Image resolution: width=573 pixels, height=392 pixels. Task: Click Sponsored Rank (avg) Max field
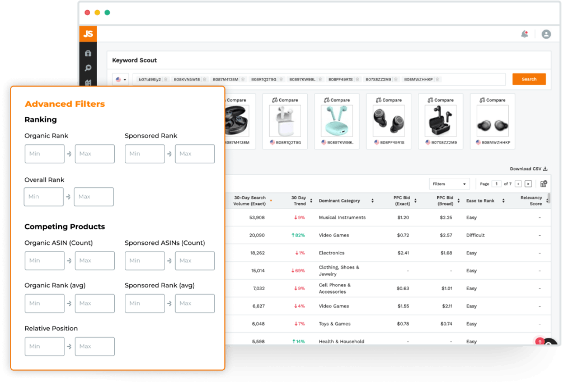(195, 303)
